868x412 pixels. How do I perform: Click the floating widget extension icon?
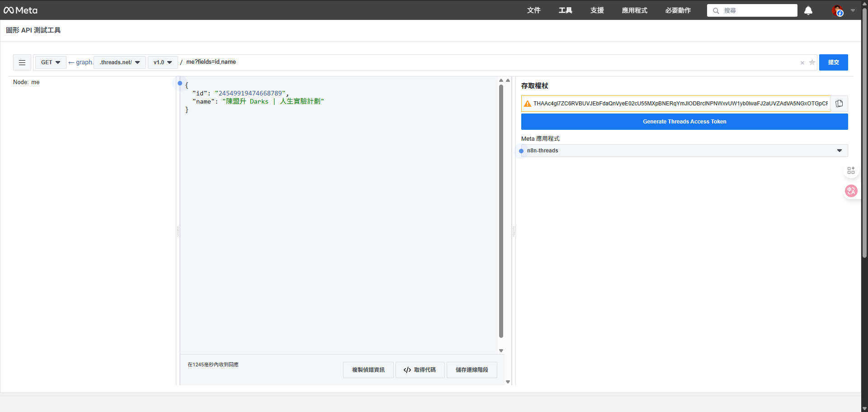click(x=851, y=170)
